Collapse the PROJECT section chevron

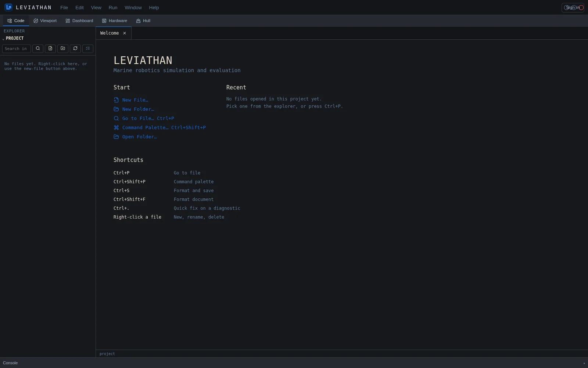click(x=3, y=39)
